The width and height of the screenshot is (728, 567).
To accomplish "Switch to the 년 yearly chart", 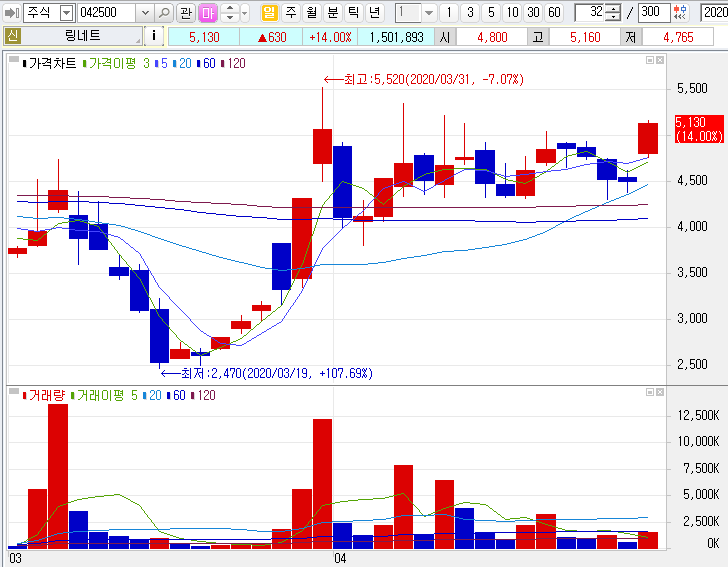I will click(374, 13).
